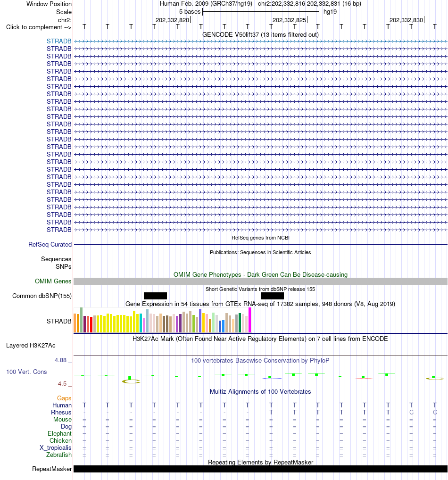The width and height of the screenshot is (448, 480).
Task: Click the Window Position label
Action: click(49, 4)
